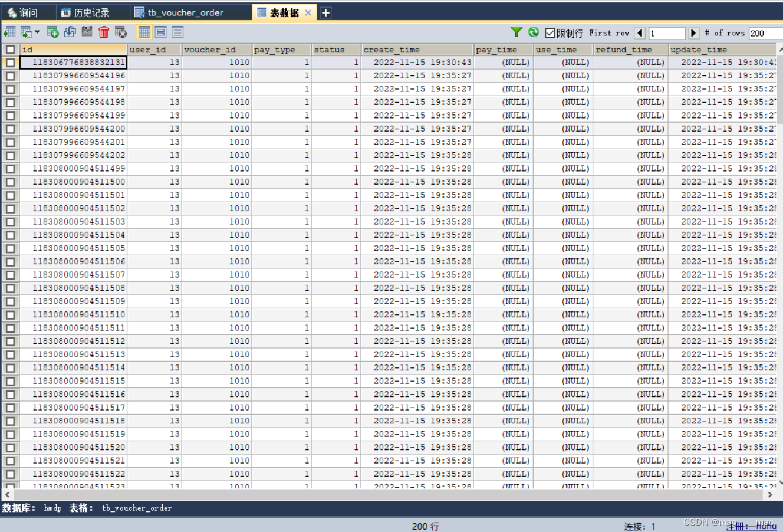
Task: Switch to form view mode
Action: pyautogui.click(x=160, y=32)
